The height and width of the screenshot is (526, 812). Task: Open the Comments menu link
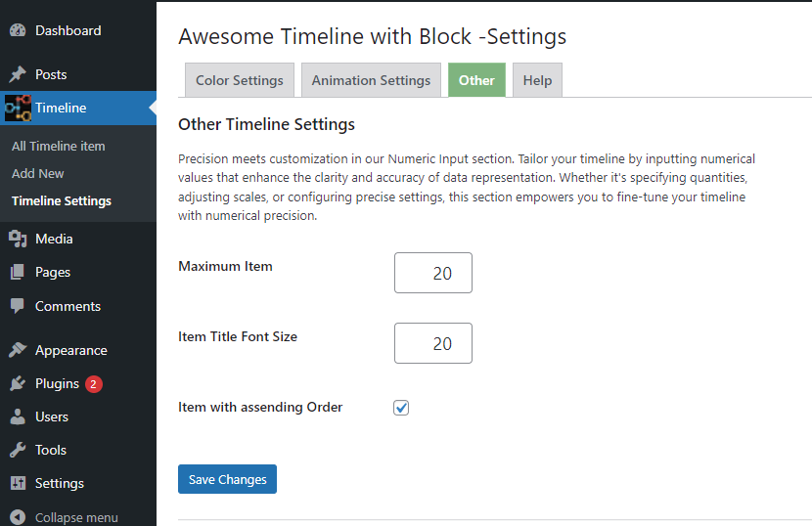(68, 306)
